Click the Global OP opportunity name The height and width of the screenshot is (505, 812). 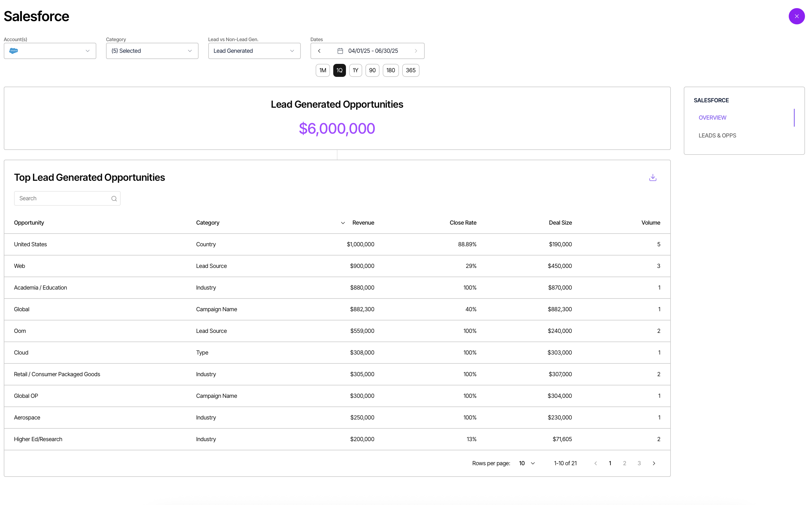(x=26, y=396)
